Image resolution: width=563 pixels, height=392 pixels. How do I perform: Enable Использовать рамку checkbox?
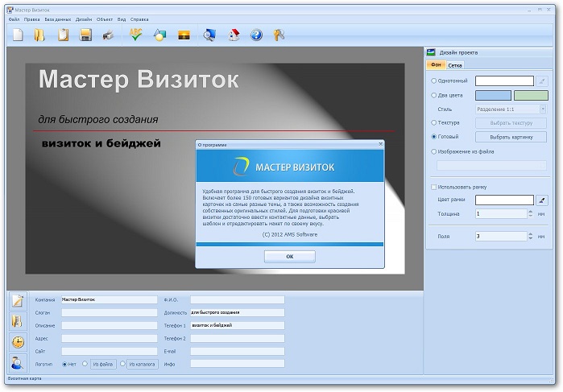click(434, 187)
